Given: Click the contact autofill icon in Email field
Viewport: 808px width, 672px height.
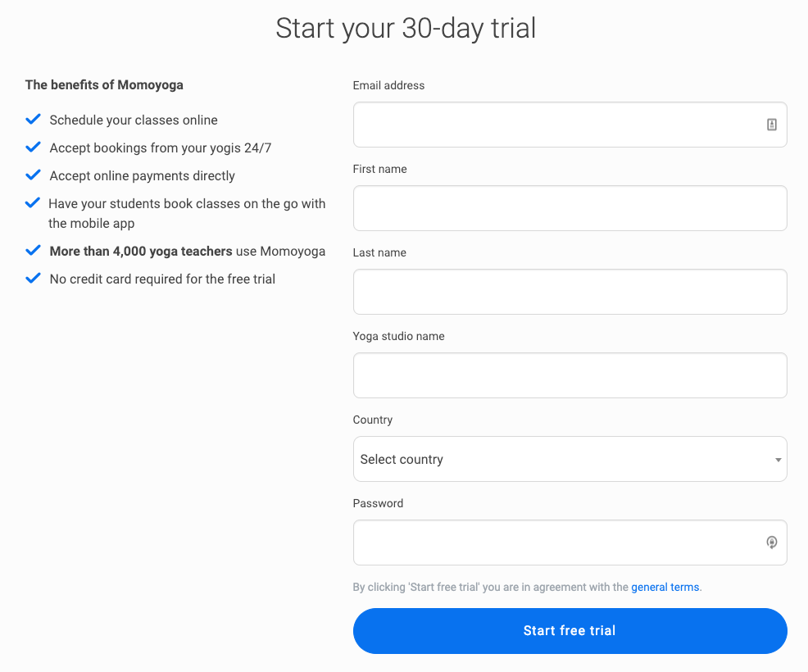Looking at the screenshot, I should coord(771,125).
